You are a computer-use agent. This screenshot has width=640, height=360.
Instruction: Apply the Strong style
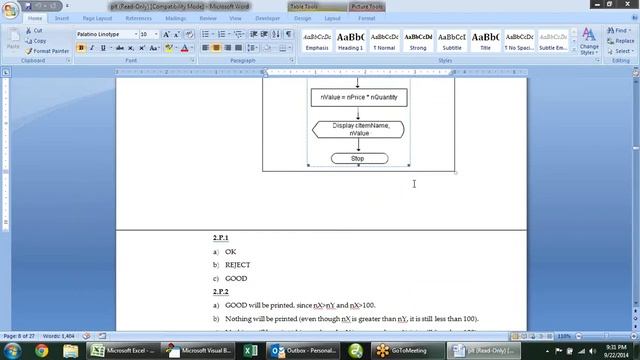(x=418, y=40)
